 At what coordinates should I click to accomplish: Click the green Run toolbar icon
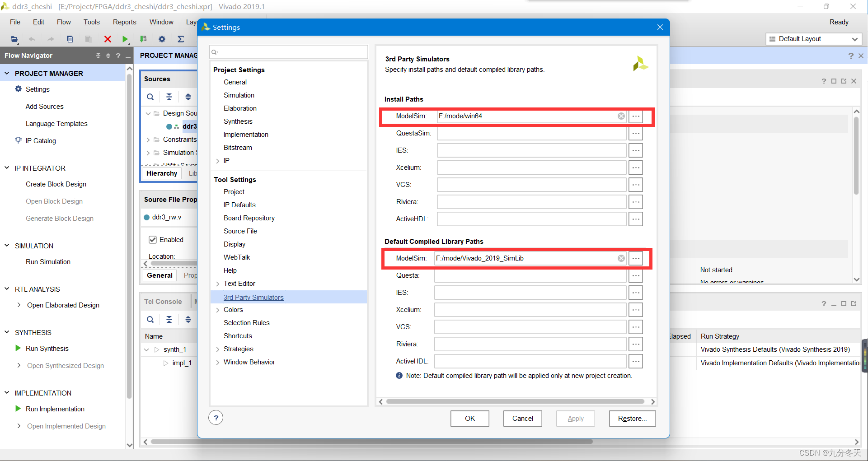point(125,39)
